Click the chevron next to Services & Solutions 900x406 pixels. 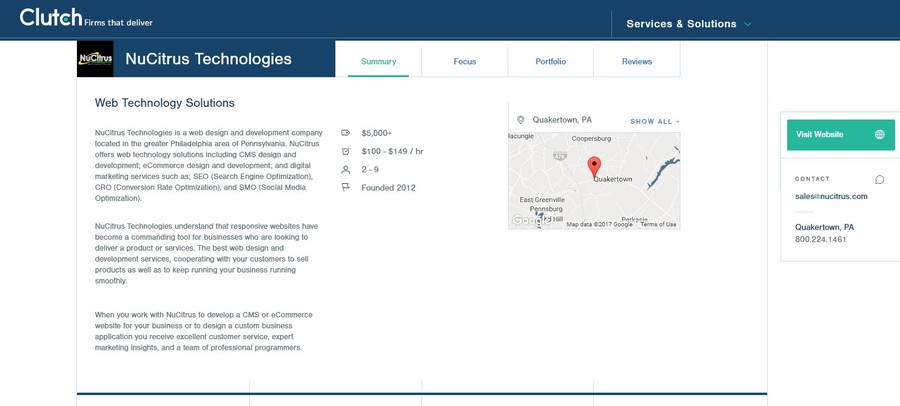(x=747, y=24)
